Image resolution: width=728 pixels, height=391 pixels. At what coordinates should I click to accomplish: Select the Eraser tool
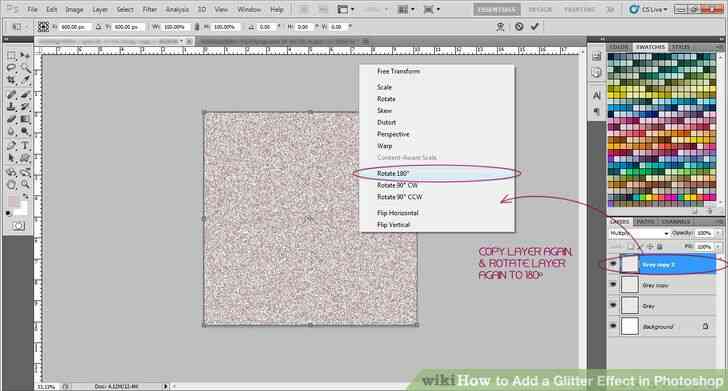click(11, 119)
